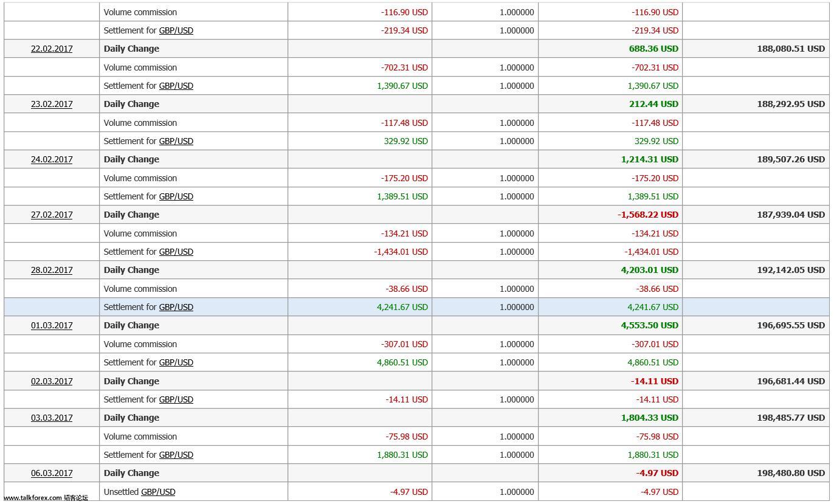Select the 189,507.26 USD balance cell
This screenshot has width=834, height=504.
(791, 159)
